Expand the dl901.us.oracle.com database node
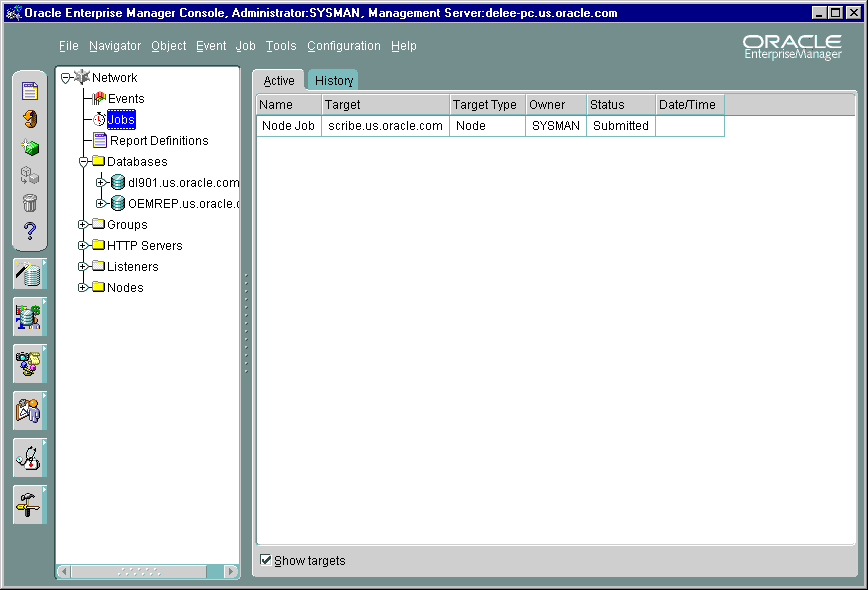868x590 pixels. point(101,183)
